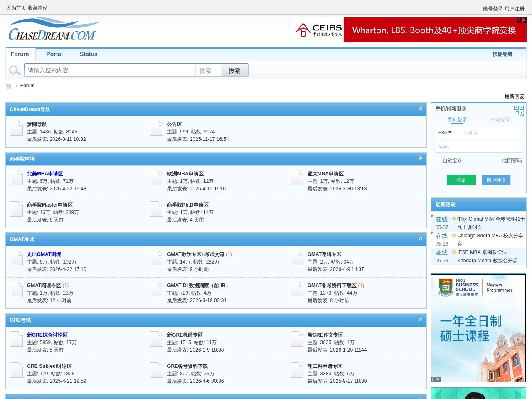Open the Status navigation tab
The height and width of the screenshot is (399, 532).
(89, 54)
